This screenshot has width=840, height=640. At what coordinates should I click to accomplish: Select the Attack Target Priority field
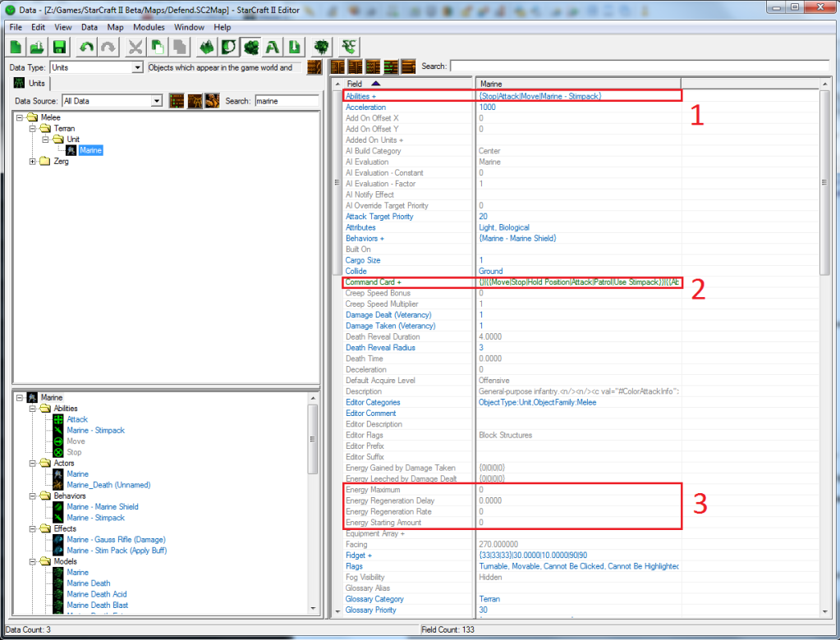(512, 216)
